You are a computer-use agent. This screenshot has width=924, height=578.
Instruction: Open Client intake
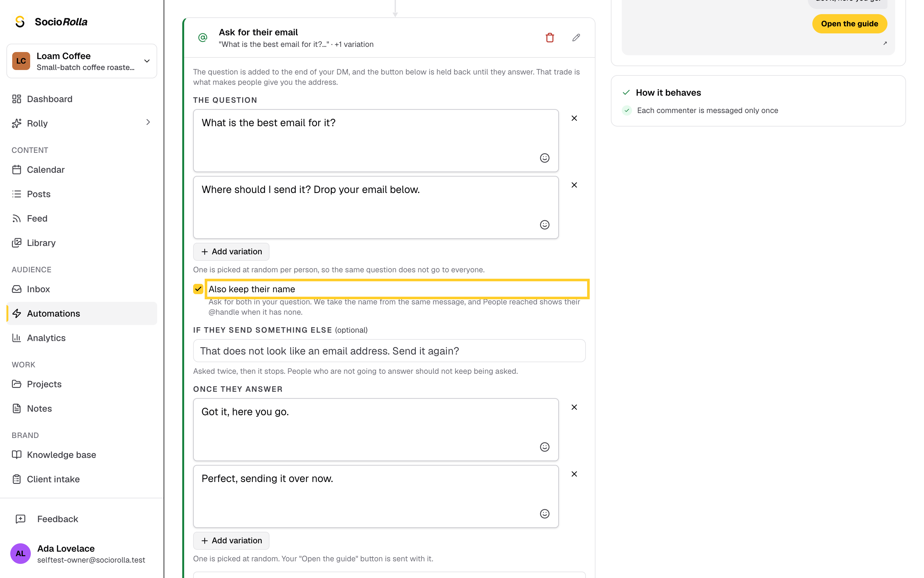coord(82,479)
